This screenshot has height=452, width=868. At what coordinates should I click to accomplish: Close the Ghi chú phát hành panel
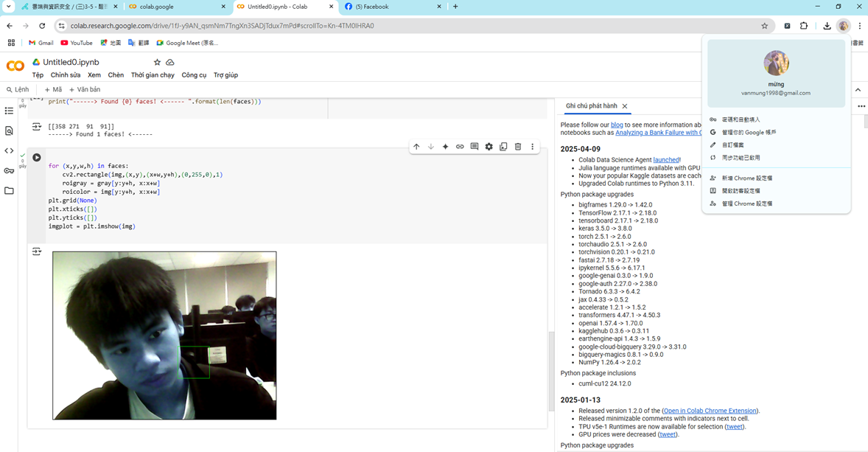[x=625, y=106]
